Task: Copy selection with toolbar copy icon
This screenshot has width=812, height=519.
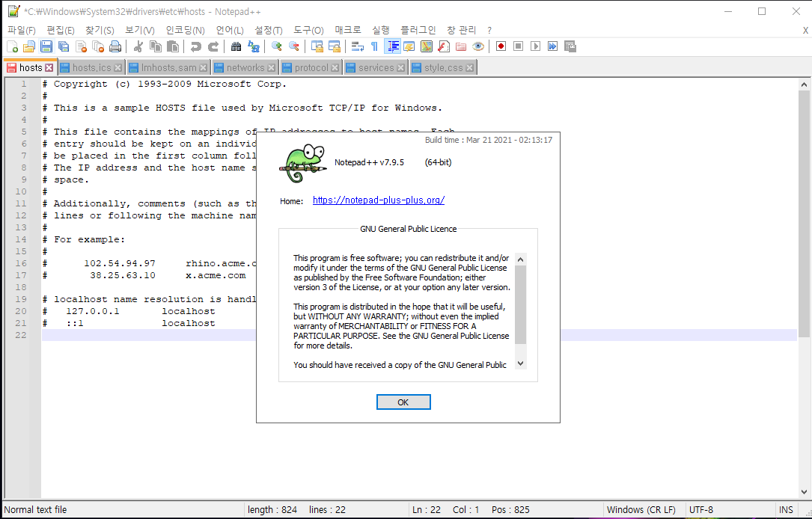Action: point(156,46)
